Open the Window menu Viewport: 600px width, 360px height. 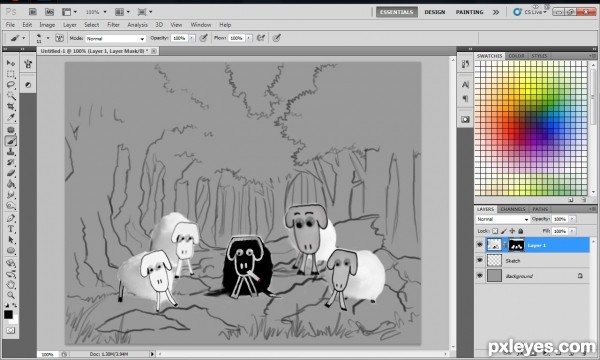pyautogui.click(x=201, y=25)
